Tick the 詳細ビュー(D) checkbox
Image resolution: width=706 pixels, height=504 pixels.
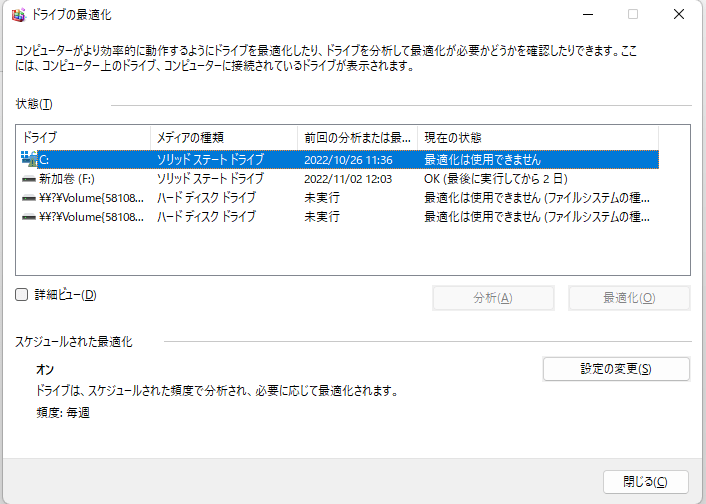(22, 295)
